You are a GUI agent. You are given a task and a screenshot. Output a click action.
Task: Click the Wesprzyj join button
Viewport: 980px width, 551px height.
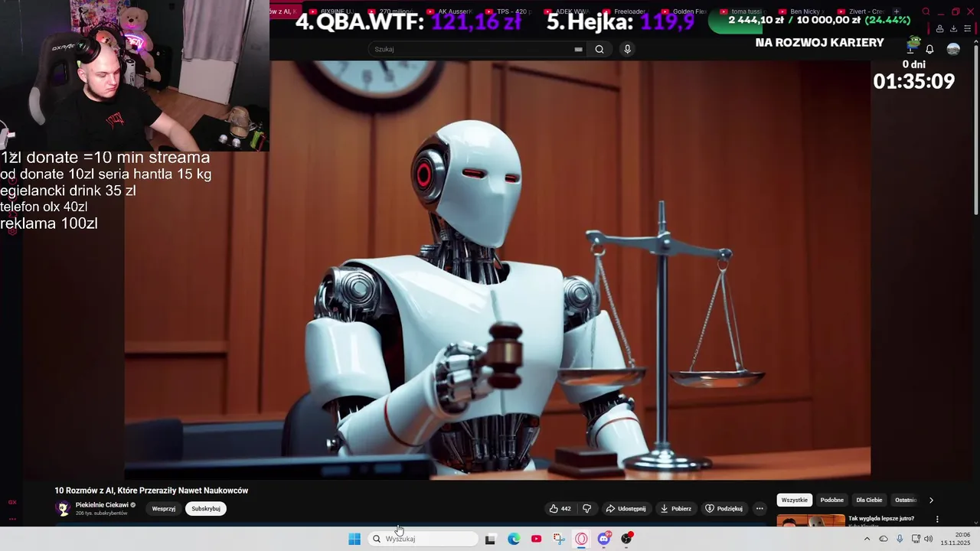click(164, 508)
